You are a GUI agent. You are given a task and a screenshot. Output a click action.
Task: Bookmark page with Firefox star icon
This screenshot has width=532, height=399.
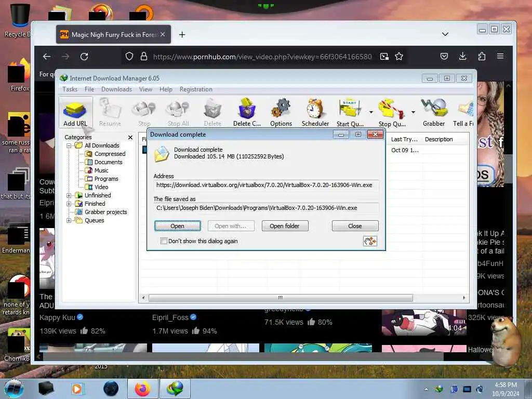(x=399, y=56)
